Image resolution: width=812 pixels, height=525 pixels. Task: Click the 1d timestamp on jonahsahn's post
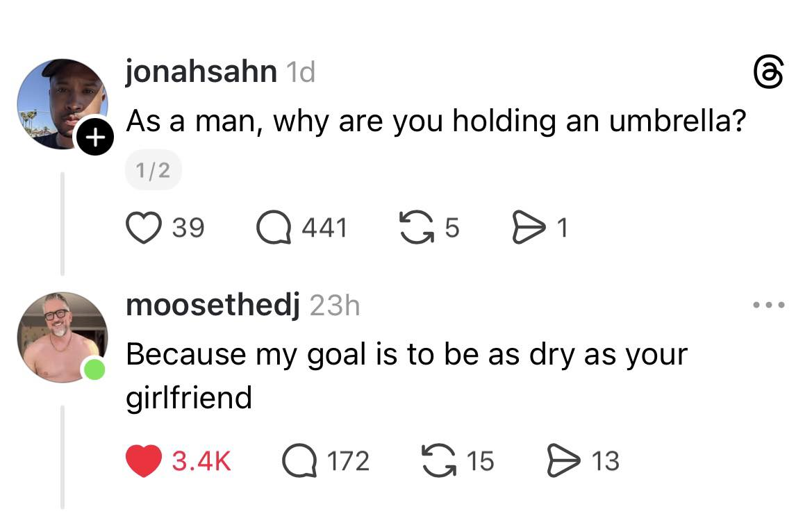[x=301, y=72]
